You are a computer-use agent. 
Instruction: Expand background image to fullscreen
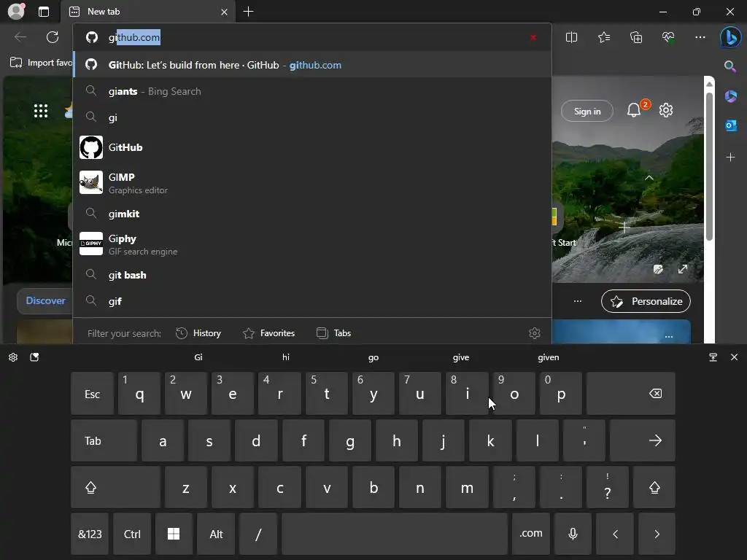point(683,269)
